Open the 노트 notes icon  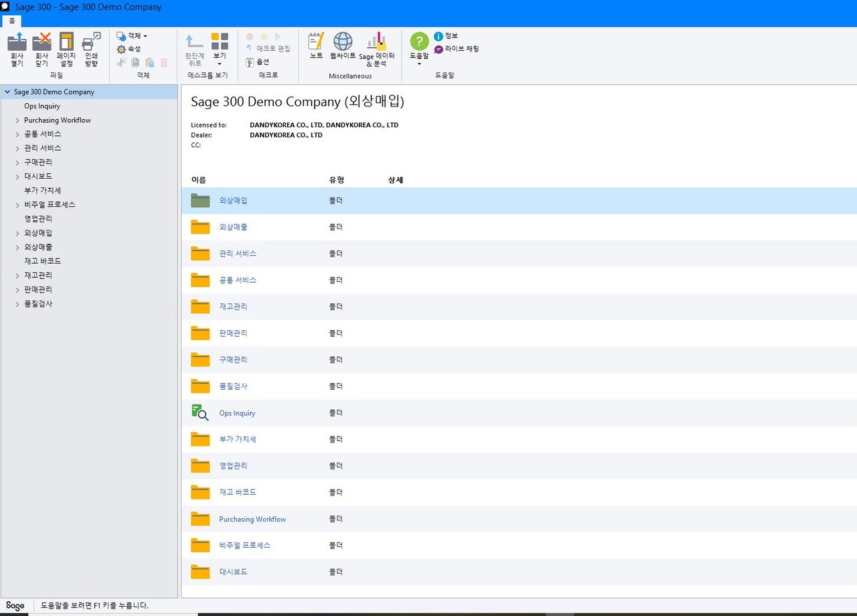pos(316,42)
